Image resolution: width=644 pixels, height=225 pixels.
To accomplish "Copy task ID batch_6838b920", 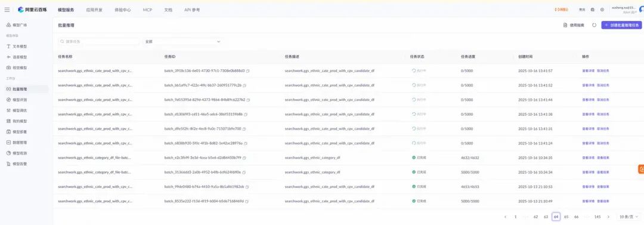I will pos(246,143).
